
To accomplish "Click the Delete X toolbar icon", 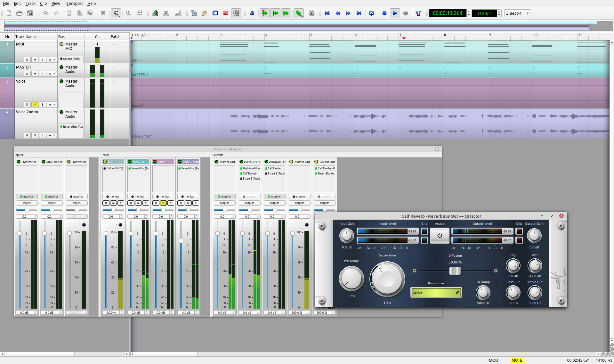I will point(103,13).
